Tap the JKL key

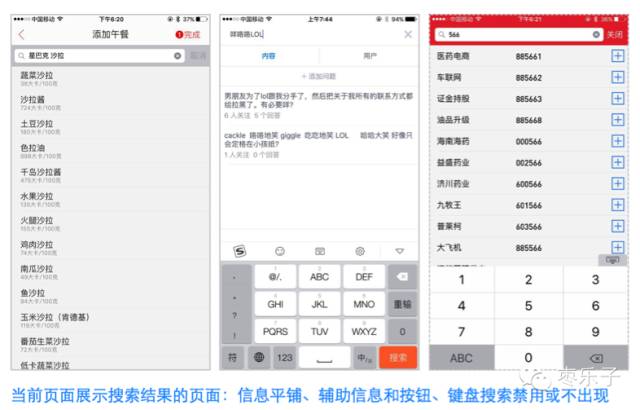pos(320,304)
